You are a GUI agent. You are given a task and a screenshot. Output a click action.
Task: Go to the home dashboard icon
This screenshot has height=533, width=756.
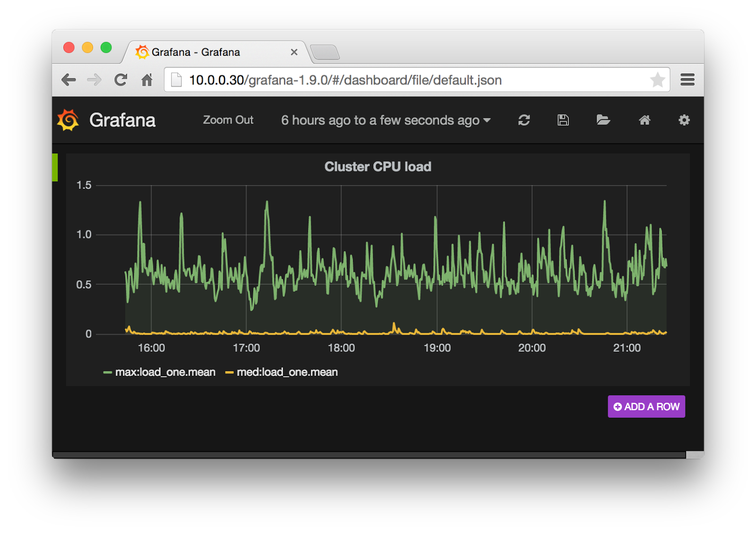tap(644, 120)
